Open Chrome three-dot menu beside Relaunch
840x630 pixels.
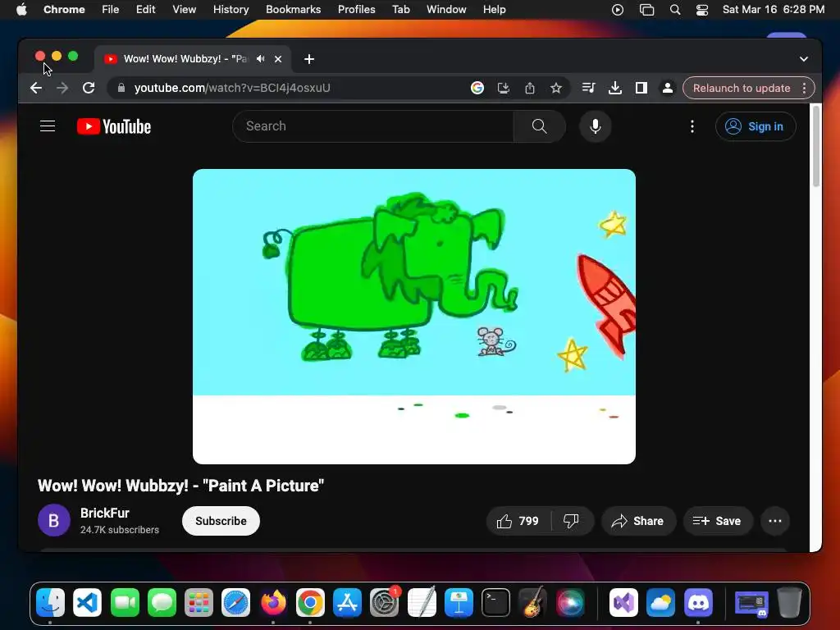(804, 88)
